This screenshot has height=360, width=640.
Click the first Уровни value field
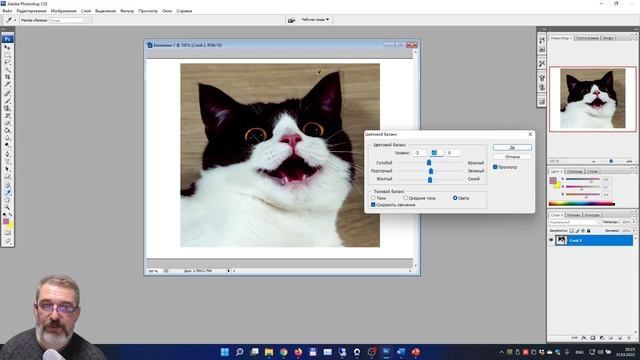419,153
